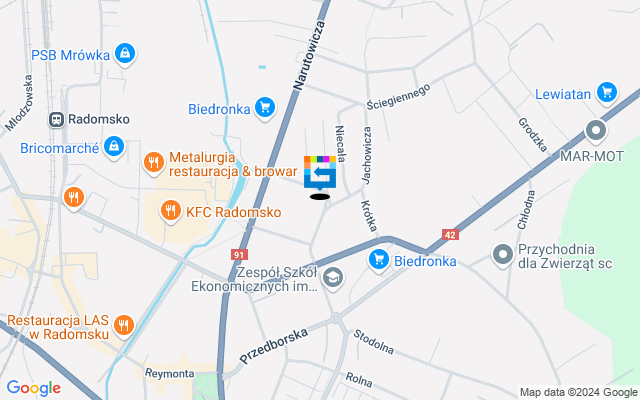The image size is (640, 400).
Task: Select the Przedborska street label
Action: pyautogui.click(x=273, y=346)
